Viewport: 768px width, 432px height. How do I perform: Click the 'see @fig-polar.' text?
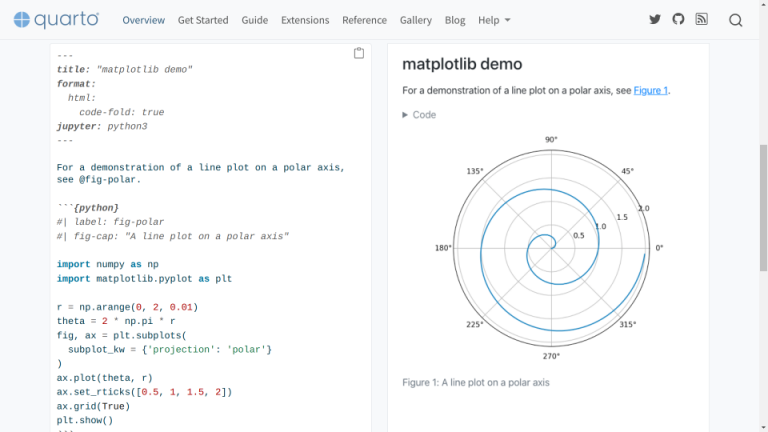pyautogui.click(x=99, y=180)
